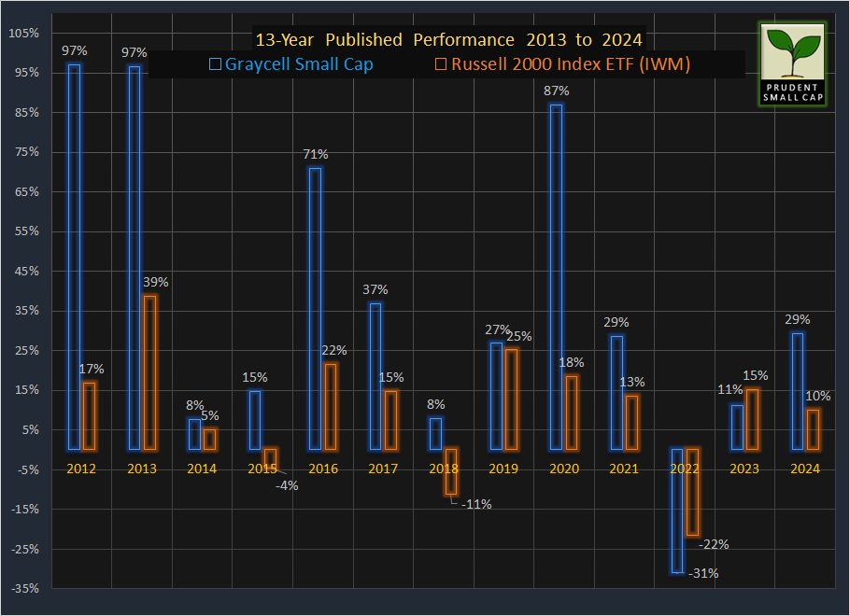The width and height of the screenshot is (850, 616).
Task: Click the '-11%' data label for 2018
Action: pyautogui.click(x=476, y=504)
